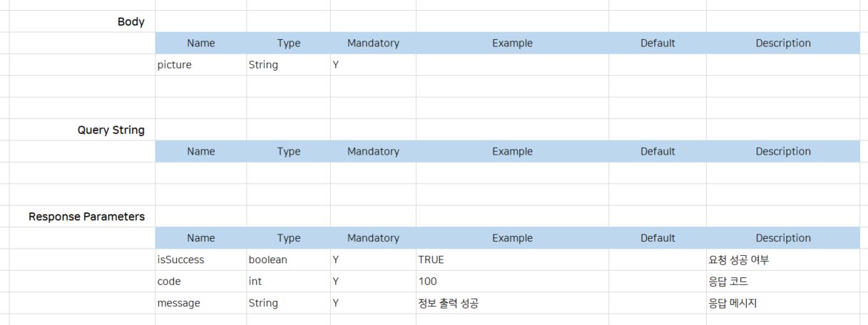Click Example header in Body table
The height and width of the screenshot is (325, 868).
(512, 43)
